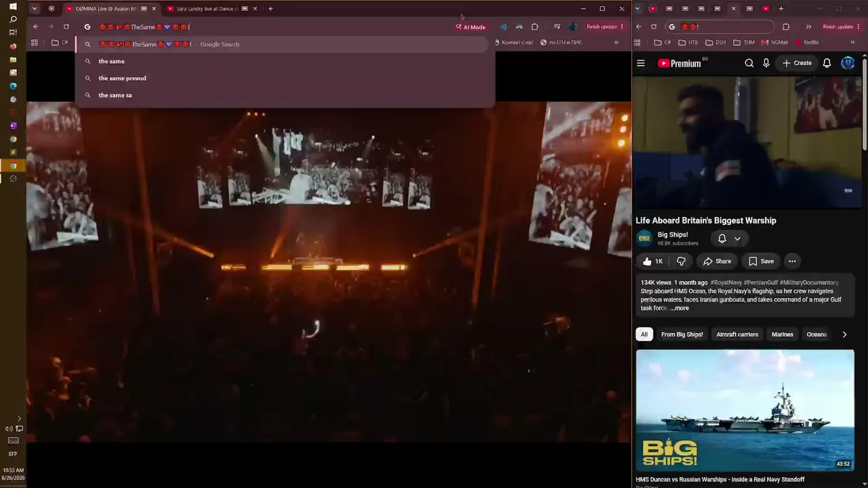Image resolution: width=868 pixels, height=488 pixels.
Task: Close the active tab in right window
Action: [733, 9]
